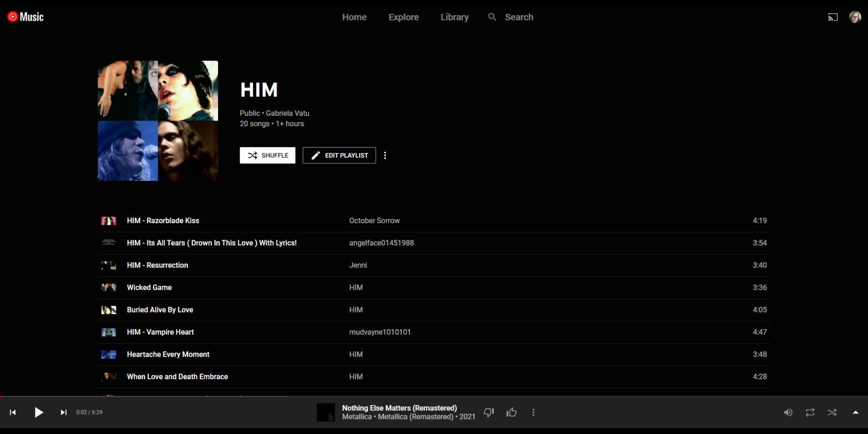868x434 pixels.
Task: Dislike the current song
Action: (489, 412)
